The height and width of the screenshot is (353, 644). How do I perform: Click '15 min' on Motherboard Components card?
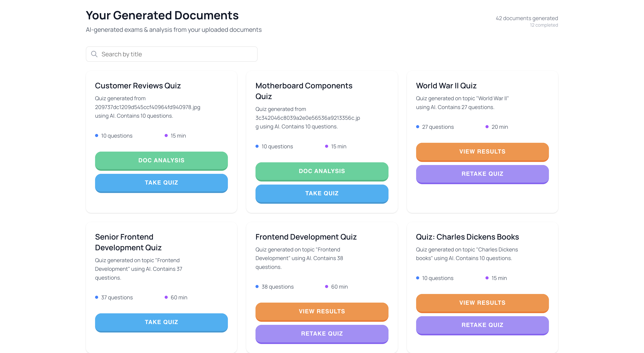pos(338,146)
